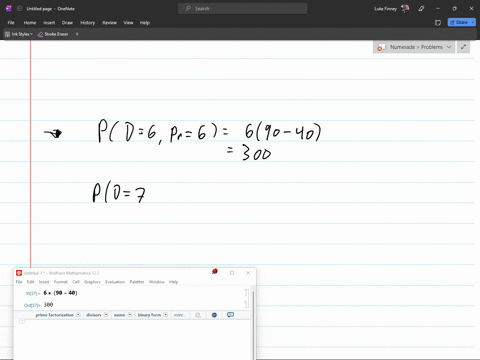480x360 pixels.
Task: Click the output value 300 in Mathematica
Action: pos(48,305)
